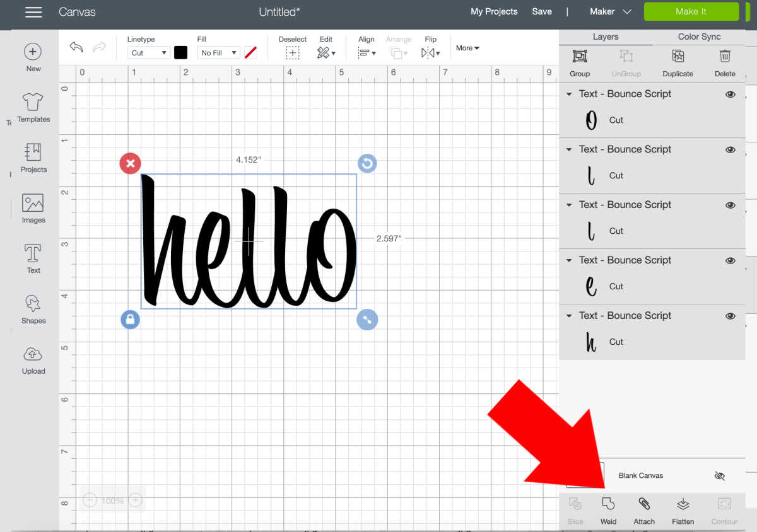Open the Shapes panel
This screenshot has width=757, height=532.
coord(33,309)
